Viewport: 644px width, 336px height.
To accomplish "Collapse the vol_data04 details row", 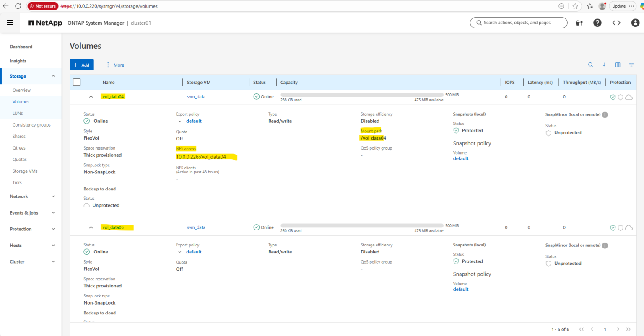I will coord(91,96).
